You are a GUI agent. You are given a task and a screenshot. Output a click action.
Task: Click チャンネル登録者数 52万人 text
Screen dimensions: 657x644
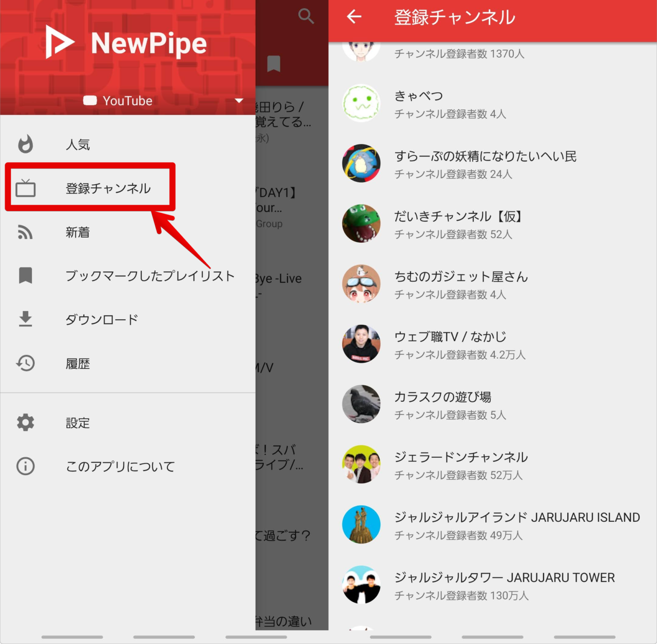pos(458,475)
